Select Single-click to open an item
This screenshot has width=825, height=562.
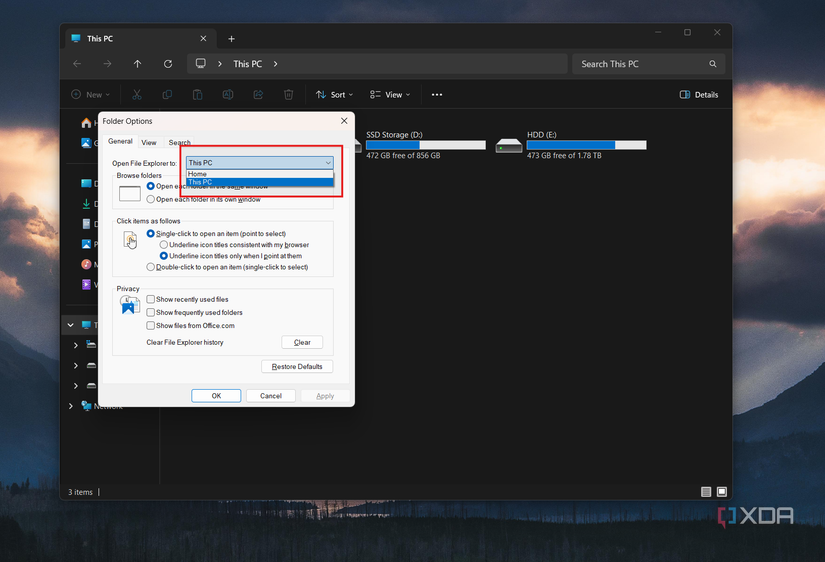(x=150, y=233)
